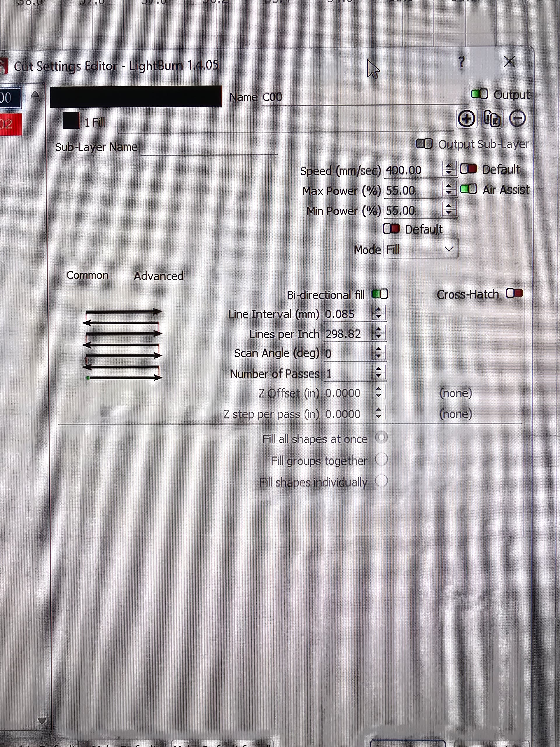The height and width of the screenshot is (747, 560).
Task: Add a new sub-layer with plus icon
Action: click(x=466, y=119)
